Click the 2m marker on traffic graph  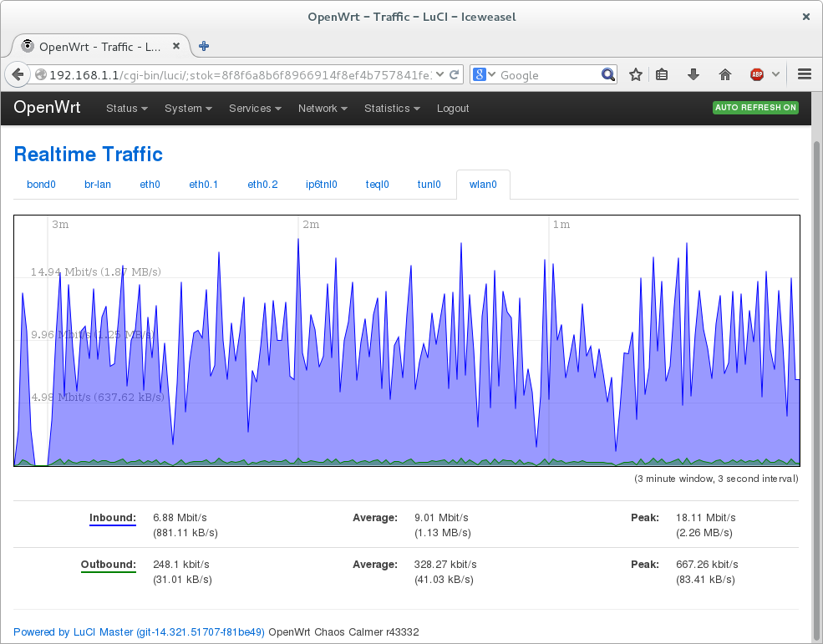pos(311,224)
